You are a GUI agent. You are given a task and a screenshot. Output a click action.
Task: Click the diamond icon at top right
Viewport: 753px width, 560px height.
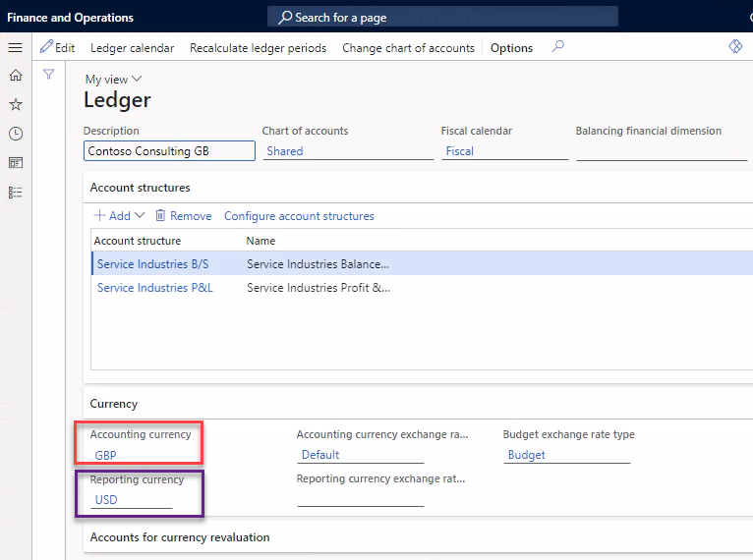tap(735, 46)
